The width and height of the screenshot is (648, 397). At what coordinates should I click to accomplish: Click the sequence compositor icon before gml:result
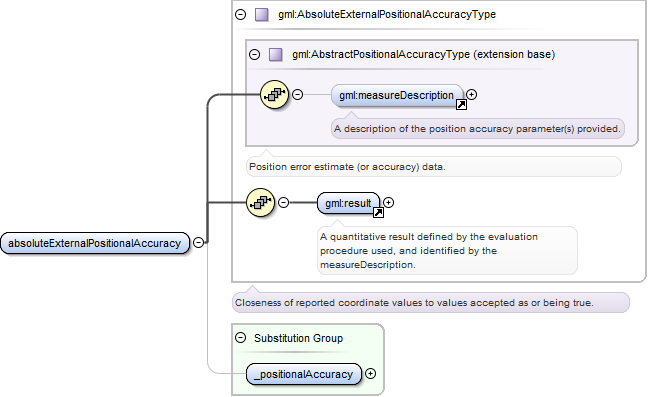(260, 202)
